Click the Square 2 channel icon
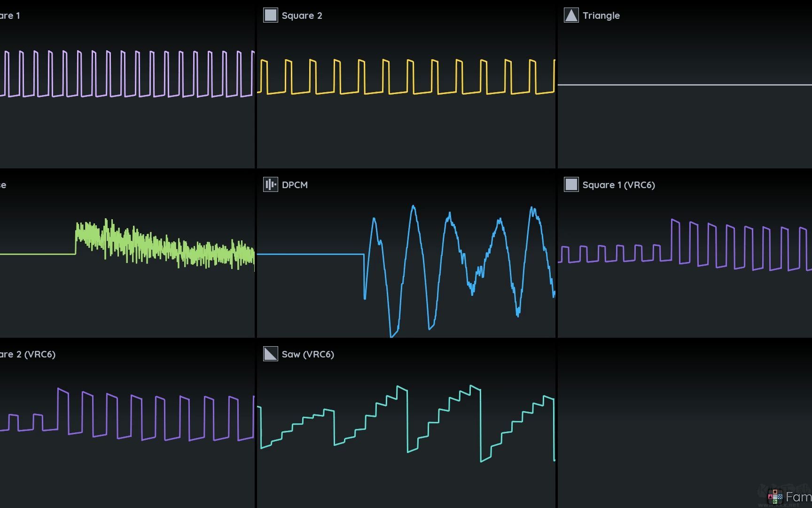812x508 pixels. [270, 16]
